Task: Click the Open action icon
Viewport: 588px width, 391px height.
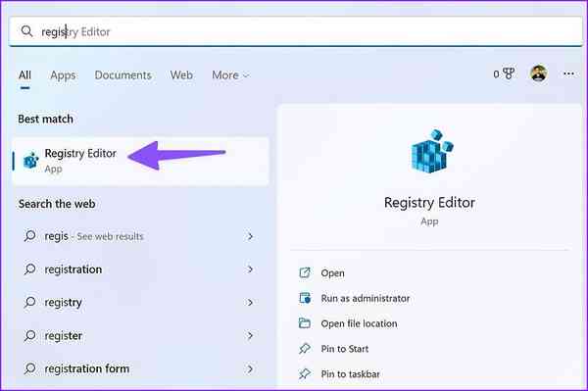Action: (305, 272)
